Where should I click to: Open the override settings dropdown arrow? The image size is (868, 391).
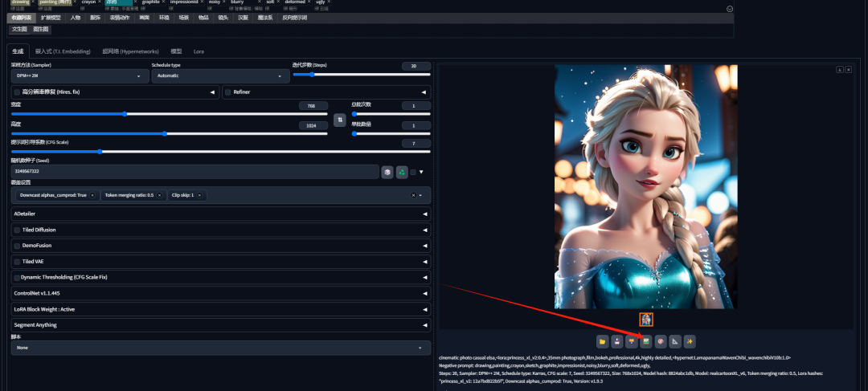click(x=420, y=195)
